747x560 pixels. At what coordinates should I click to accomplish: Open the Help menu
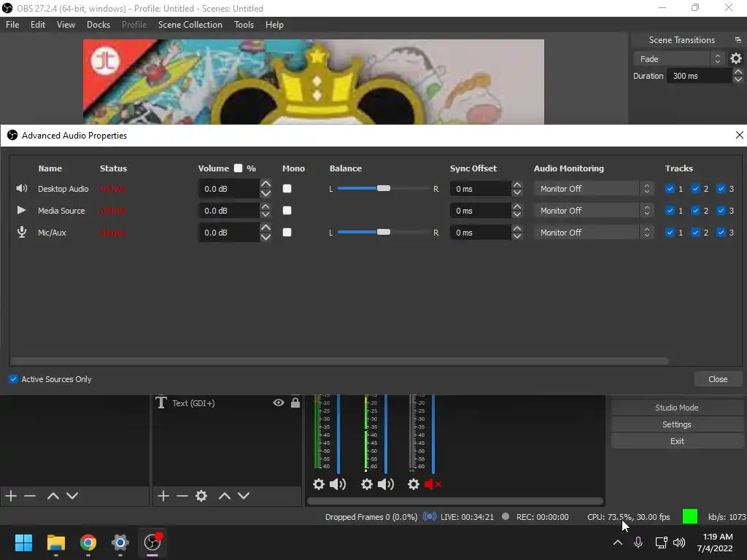(274, 25)
